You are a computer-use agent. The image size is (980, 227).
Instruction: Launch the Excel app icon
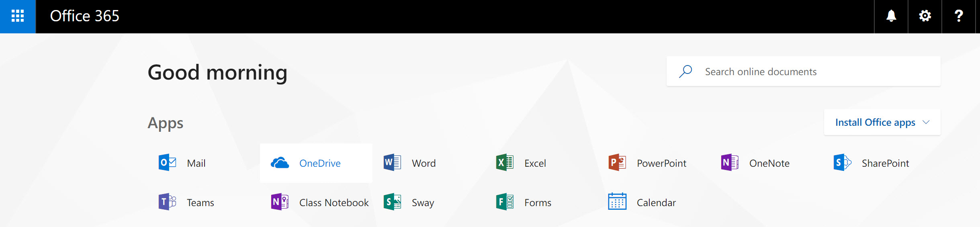(x=505, y=163)
